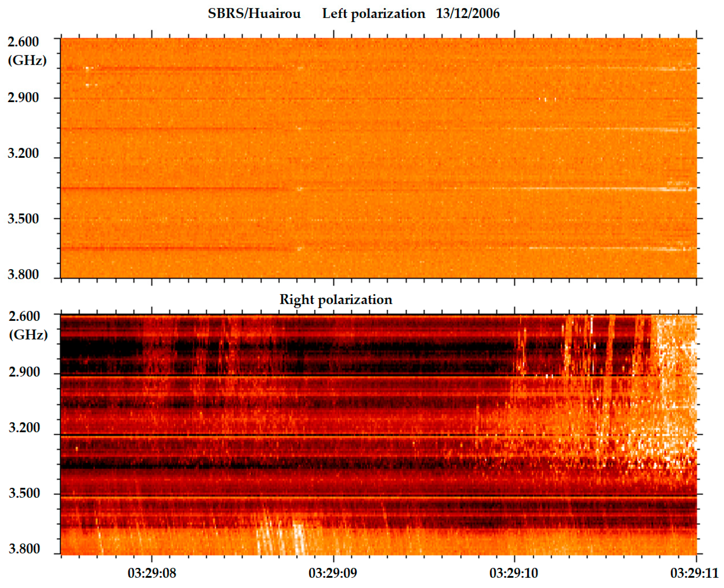Click the 03:29:11 time axis label
This screenshot has width=724, height=588.
[x=694, y=573]
